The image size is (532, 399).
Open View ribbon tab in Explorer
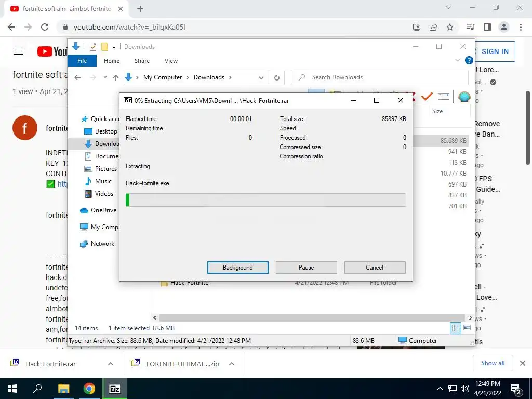click(171, 61)
